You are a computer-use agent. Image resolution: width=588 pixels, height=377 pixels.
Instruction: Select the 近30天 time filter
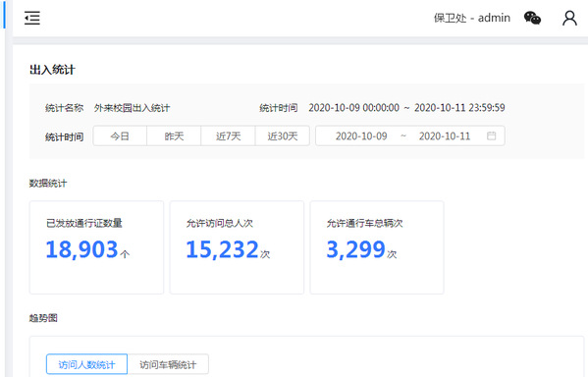click(283, 135)
